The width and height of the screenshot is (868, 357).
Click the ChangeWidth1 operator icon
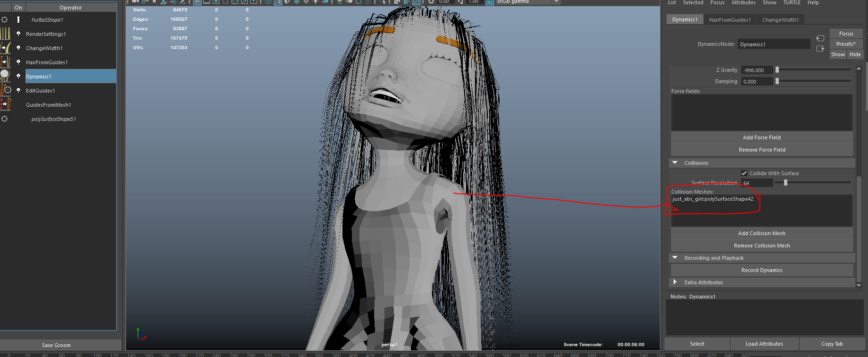(5, 48)
